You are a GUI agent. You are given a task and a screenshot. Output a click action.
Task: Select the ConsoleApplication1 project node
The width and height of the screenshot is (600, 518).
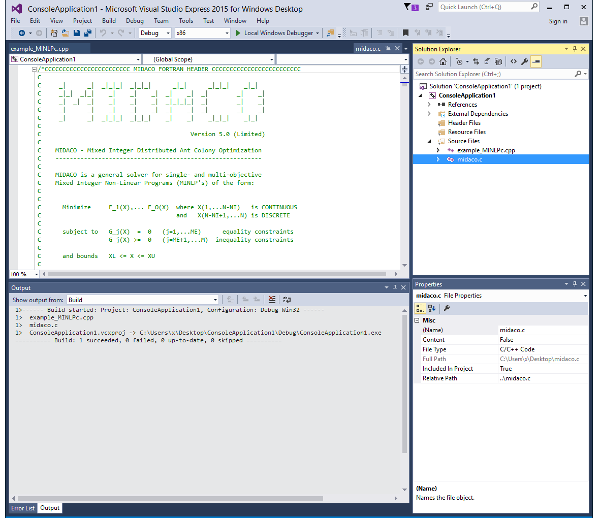click(x=467, y=95)
